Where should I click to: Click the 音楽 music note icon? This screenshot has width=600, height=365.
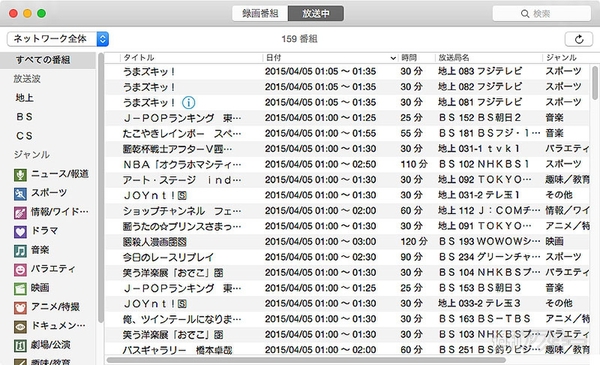click(20, 251)
